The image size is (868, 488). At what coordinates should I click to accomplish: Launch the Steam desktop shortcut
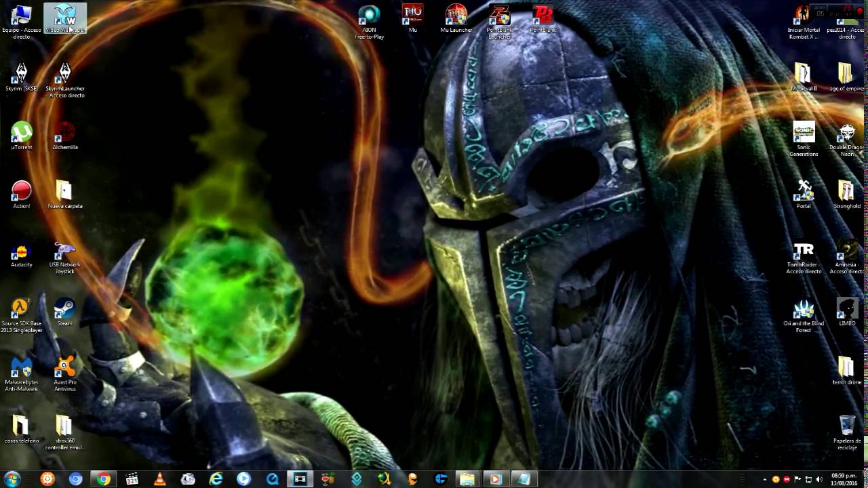(x=65, y=312)
